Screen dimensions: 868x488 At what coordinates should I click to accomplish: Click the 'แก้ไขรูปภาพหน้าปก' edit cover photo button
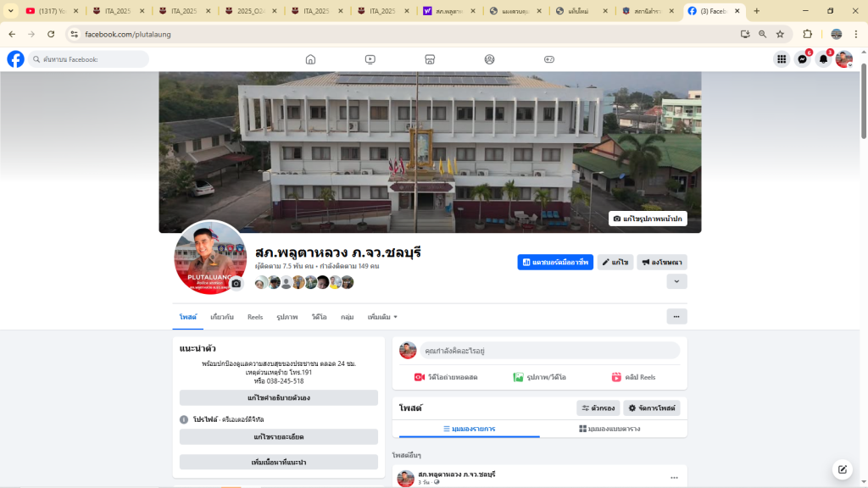coord(648,219)
